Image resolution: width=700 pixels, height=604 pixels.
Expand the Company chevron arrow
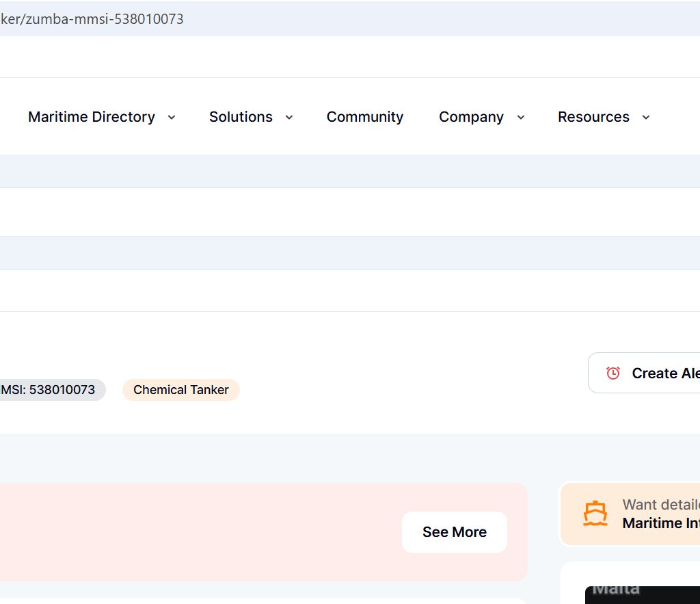(x=521, y=118)
